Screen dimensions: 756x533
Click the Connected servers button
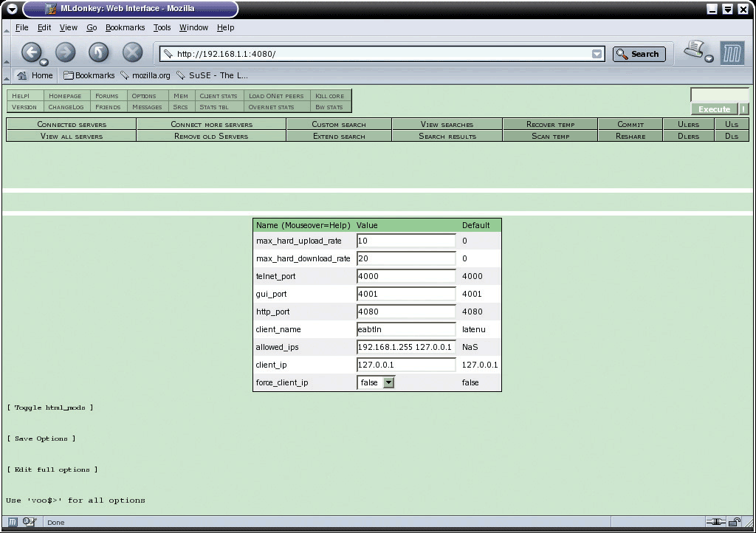pos(72,124)
